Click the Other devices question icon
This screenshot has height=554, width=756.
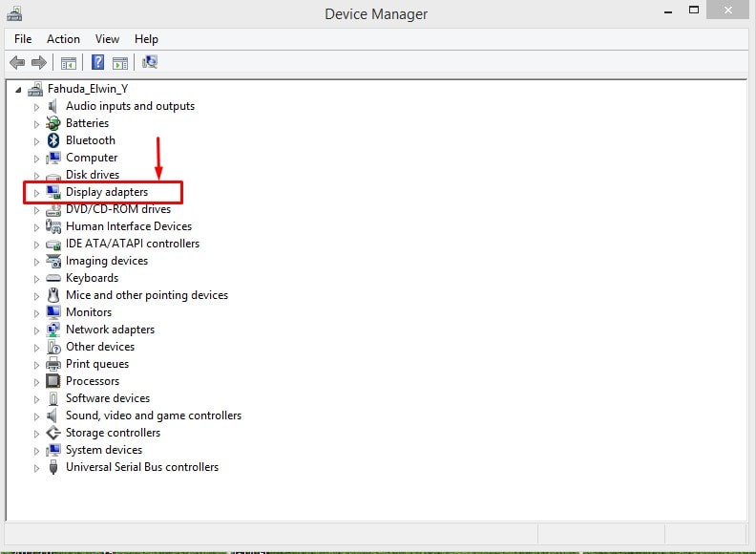coord(53,347)
